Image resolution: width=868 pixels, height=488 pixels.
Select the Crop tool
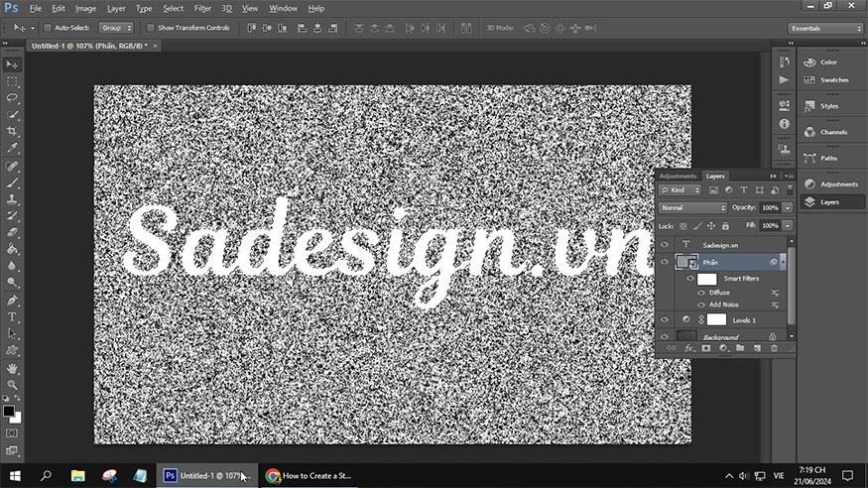[12, 131]
